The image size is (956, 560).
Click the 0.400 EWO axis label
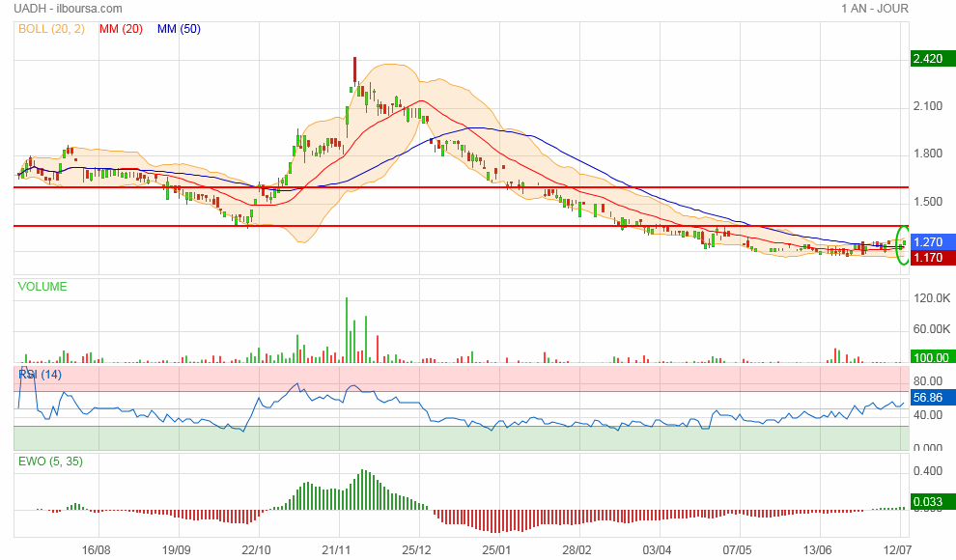(927, 471)
